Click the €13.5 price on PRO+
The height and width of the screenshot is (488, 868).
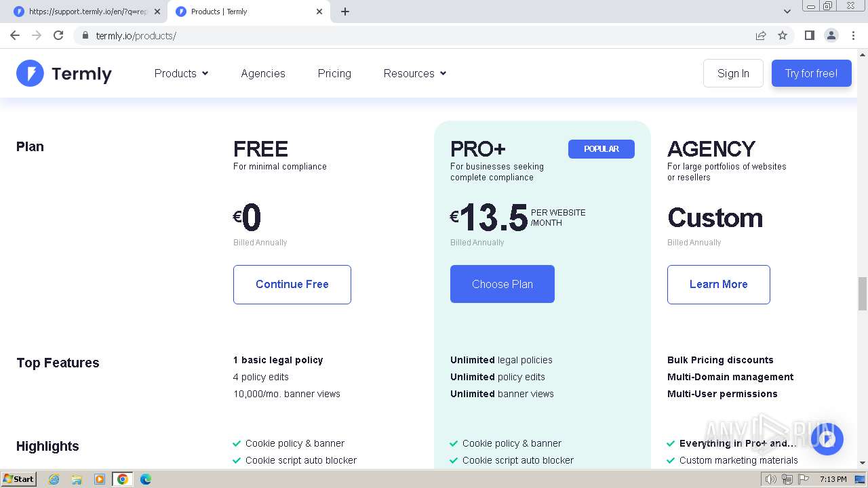(x=489, y=218)
